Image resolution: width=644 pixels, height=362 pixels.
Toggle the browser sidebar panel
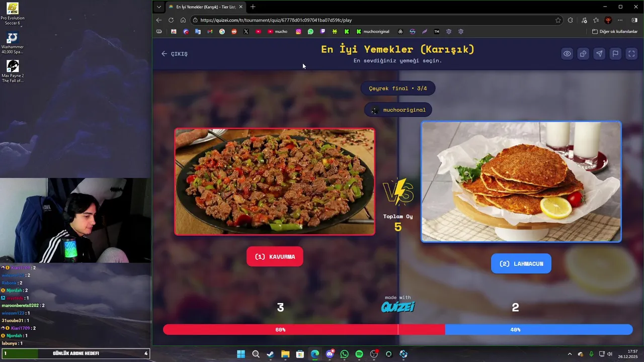[x=634, y=20]
